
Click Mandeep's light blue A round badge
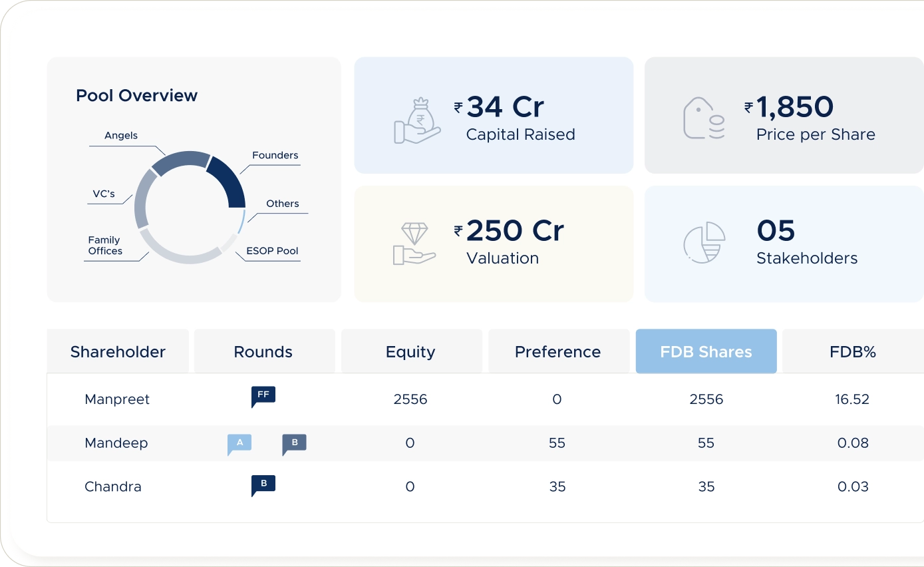pyautogui.click(x=239, y=444)
